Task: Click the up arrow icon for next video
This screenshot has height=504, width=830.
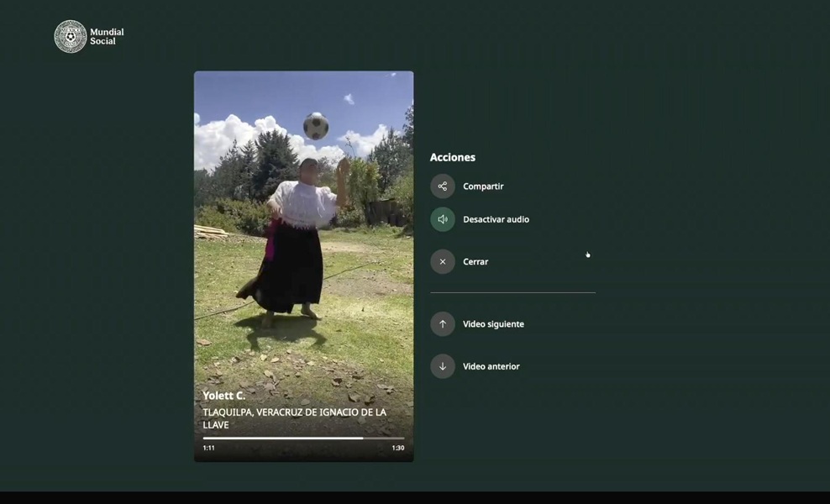Action: [443, 324]
